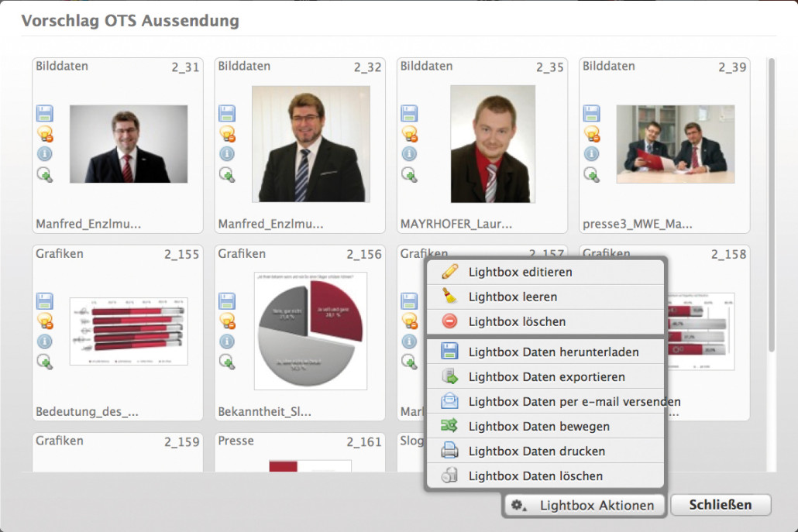Click magnifier icon on Grafiken card 2_157
Screen dimensions: 798x532
(x=410, y=362)
